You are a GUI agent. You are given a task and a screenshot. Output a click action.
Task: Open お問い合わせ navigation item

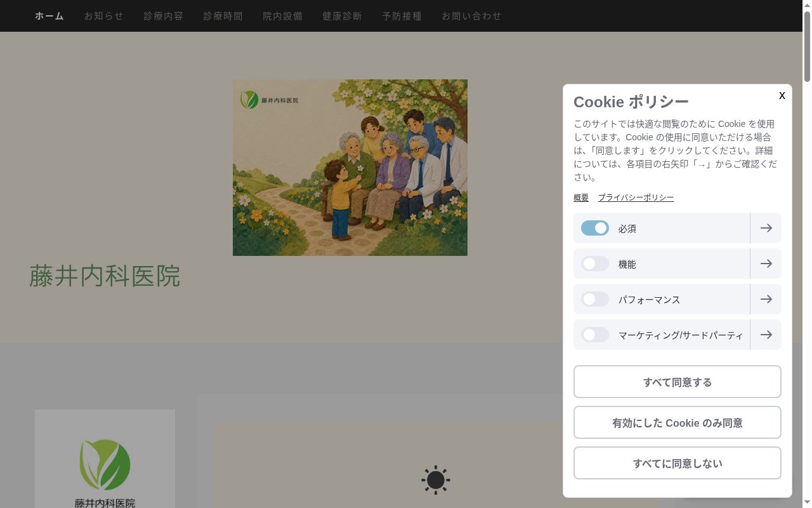(472, 16)
